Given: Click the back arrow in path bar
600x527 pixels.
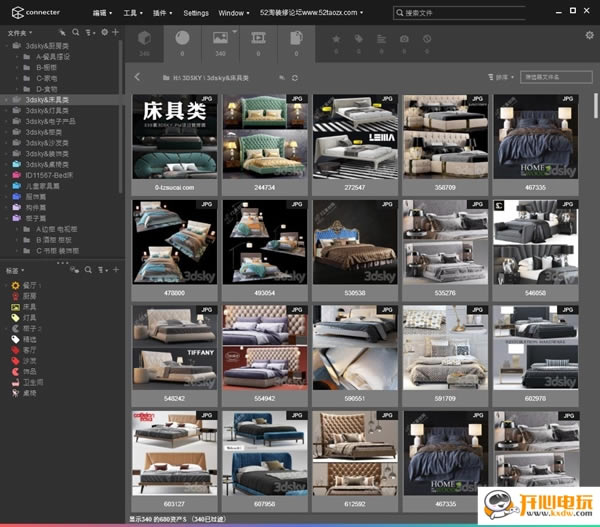Looking at the screenshot, I should pos(137,77).
